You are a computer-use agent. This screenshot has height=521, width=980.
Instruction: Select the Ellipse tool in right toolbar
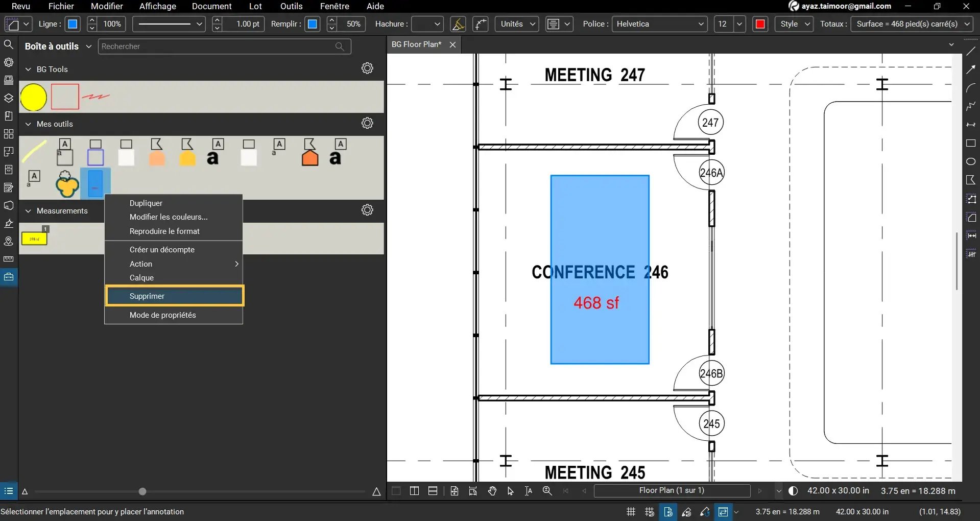pyautogui.click(x=971, y=161)
